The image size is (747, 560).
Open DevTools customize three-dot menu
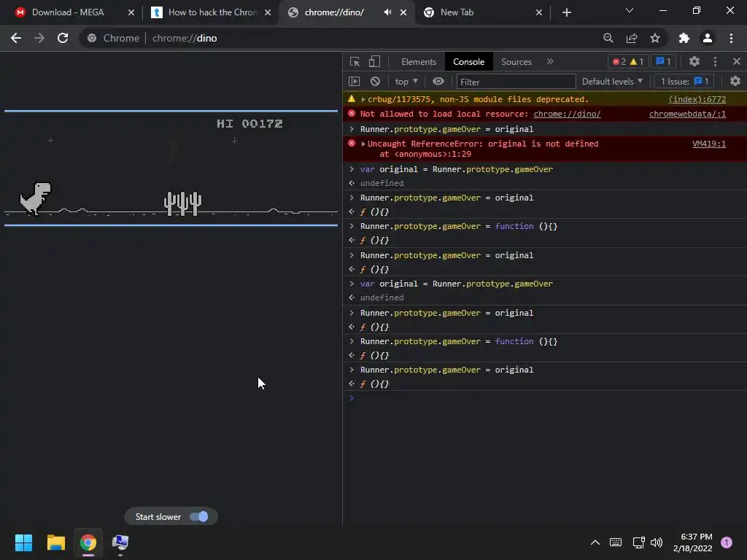715,61
